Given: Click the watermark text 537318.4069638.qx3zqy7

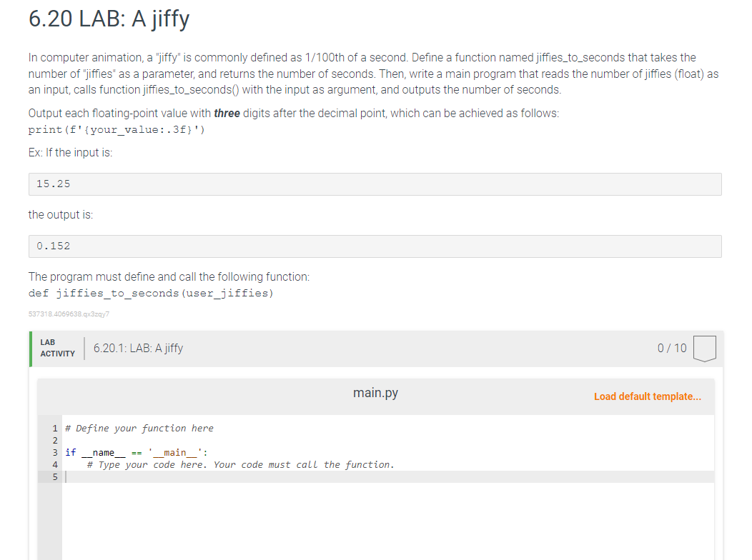Looking at the screenshot, I should pos(69,314).
